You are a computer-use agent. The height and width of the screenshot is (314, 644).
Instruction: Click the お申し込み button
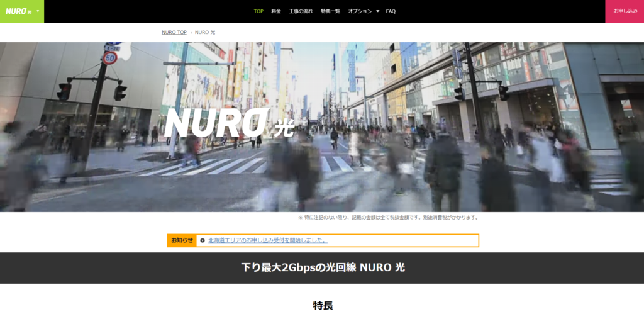625,11
